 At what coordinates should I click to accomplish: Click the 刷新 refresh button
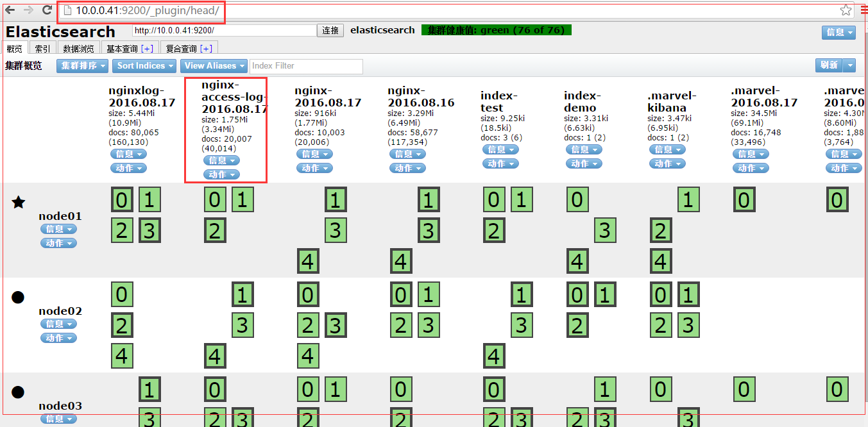(828, 65)
